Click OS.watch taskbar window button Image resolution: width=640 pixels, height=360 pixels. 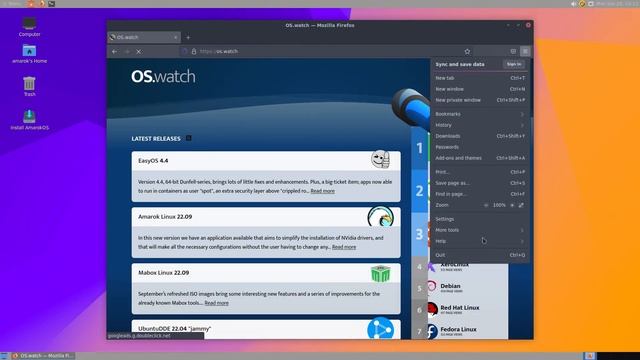42,356
